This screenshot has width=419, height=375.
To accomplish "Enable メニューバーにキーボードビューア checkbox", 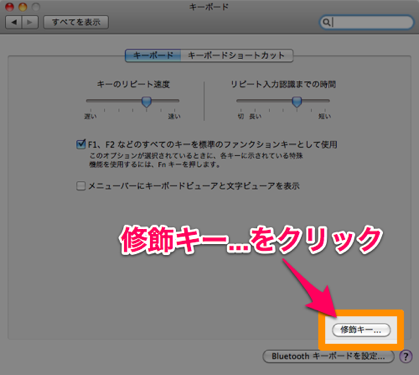I will tap(81, 186).
